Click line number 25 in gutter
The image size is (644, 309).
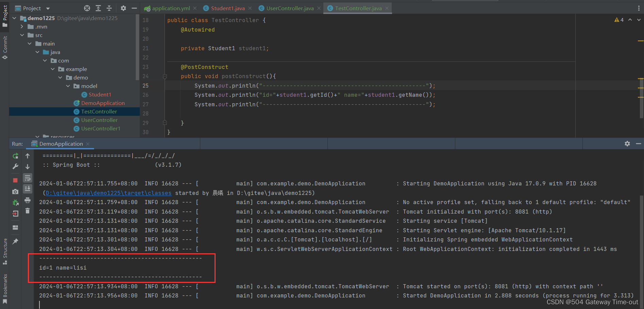(146, 86)
